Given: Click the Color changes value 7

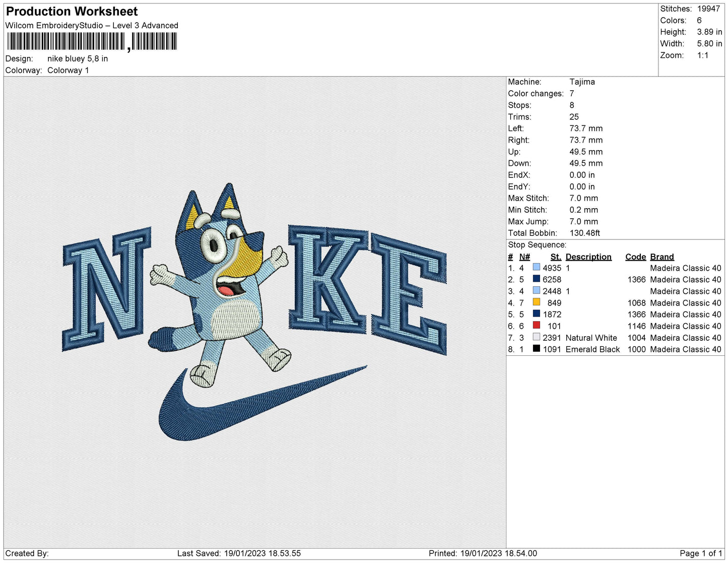Looking at the screenshot, I should [572, 93].
